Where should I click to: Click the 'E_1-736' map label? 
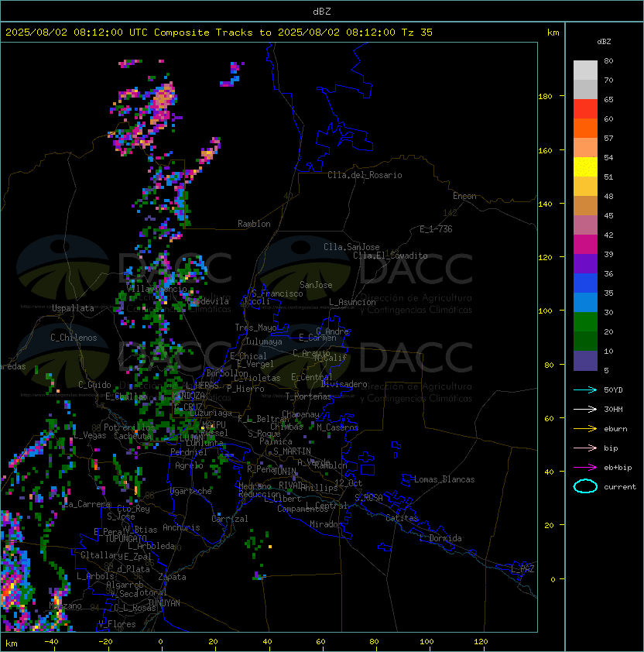436,229
